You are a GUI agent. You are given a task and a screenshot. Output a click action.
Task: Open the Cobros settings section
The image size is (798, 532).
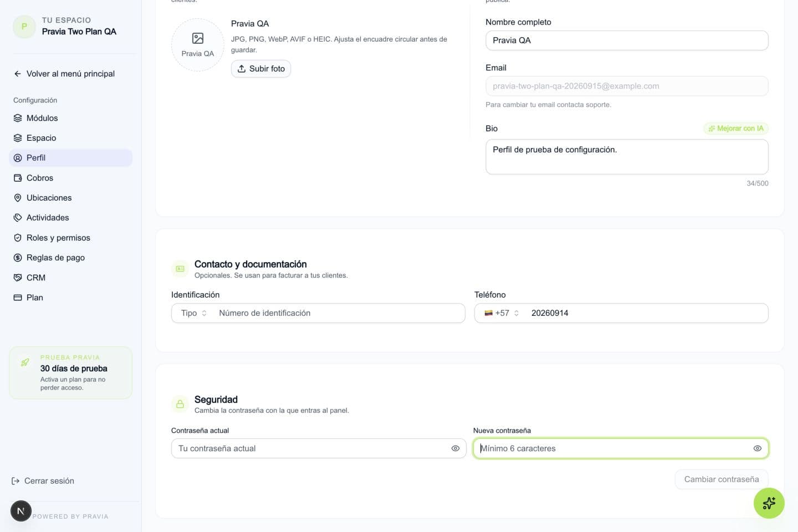pos(71,178)
